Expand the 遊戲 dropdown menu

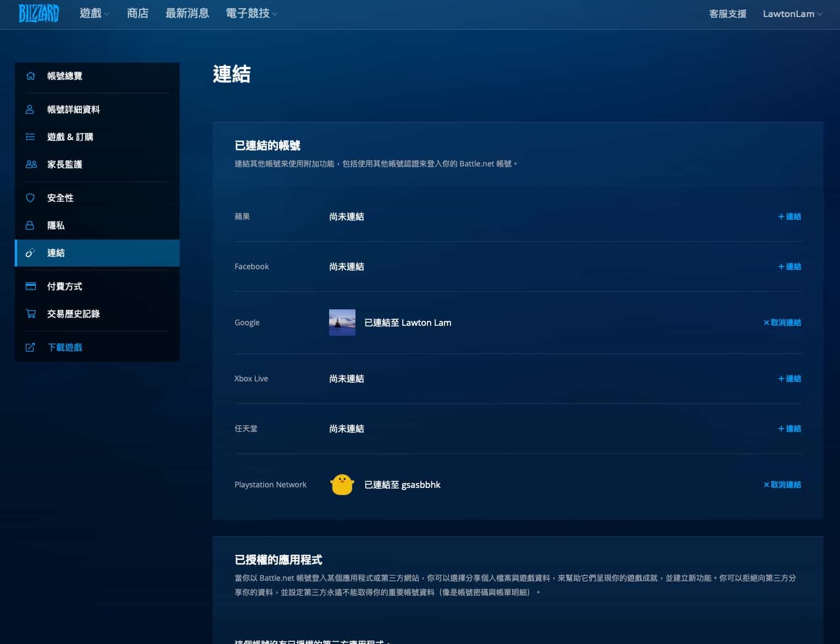94,14
